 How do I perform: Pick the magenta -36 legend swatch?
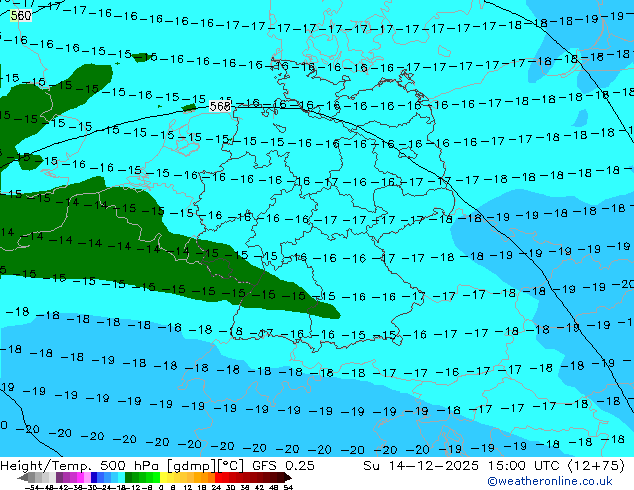(x=80, y=477)
